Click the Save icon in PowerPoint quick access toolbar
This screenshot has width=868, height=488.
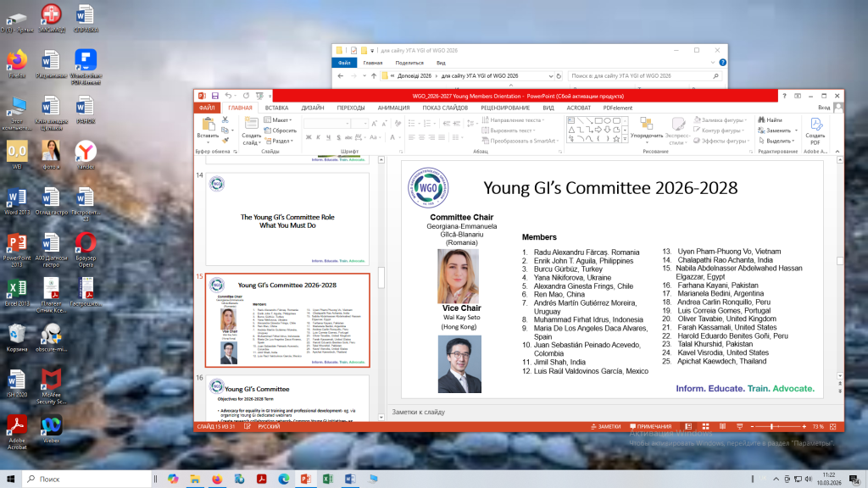coord(215,96)
